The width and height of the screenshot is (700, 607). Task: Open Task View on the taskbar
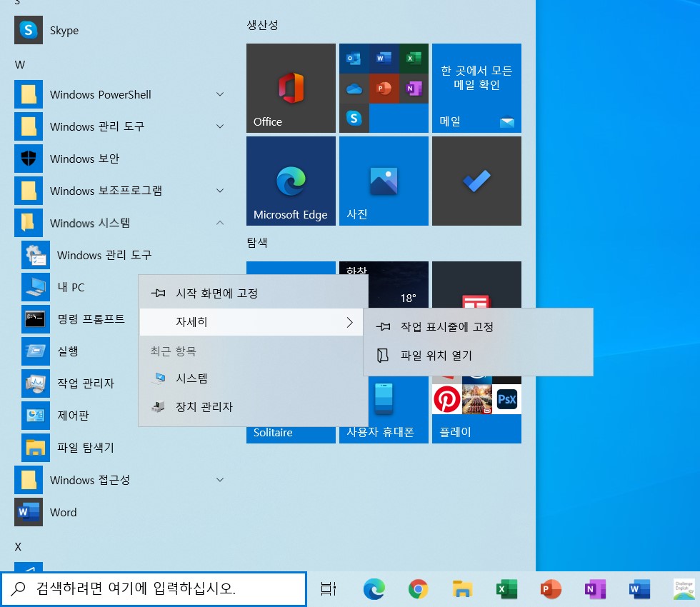click(329, 589)
